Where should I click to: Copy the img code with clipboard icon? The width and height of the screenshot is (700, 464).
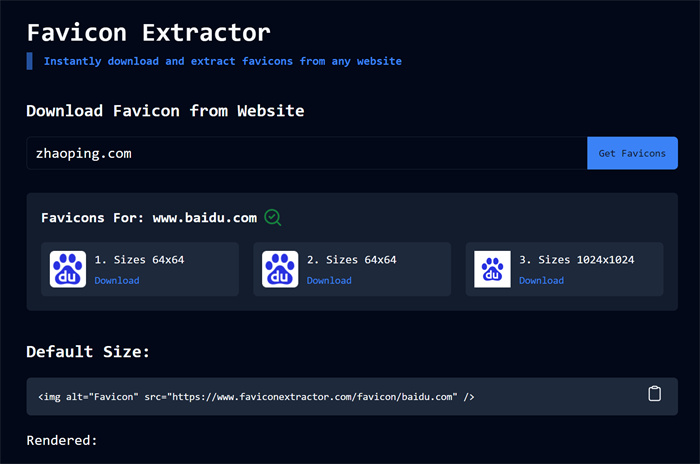point(654,393)
